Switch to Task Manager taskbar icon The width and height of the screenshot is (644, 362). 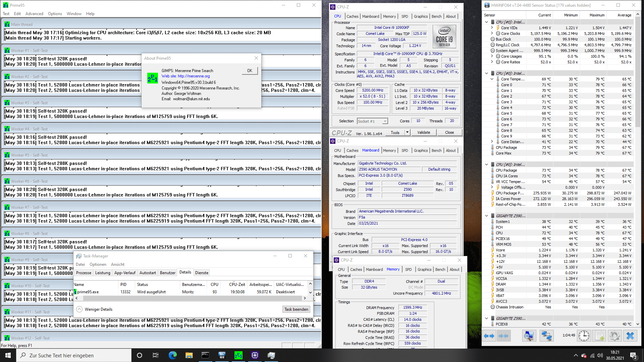click(271, 355)
